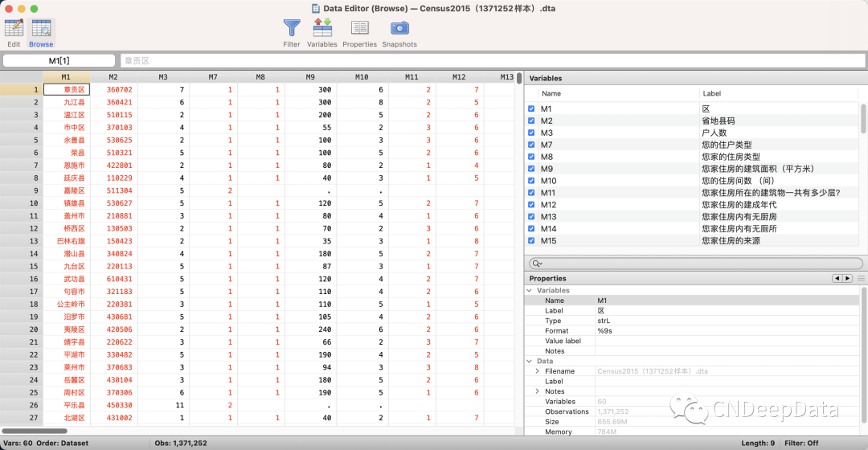Click the M2 cell 450330
Screen dimensions: 868x450
(113, 405)
